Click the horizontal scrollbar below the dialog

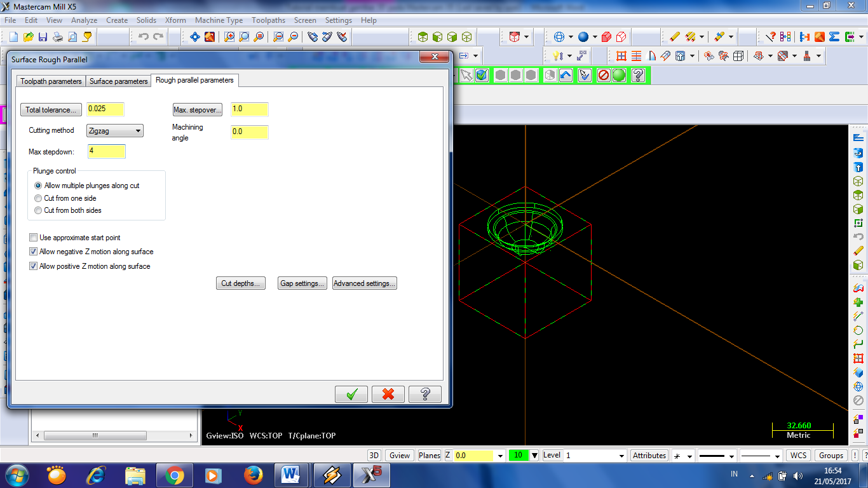pyautogui.click(x=114, y=435)
